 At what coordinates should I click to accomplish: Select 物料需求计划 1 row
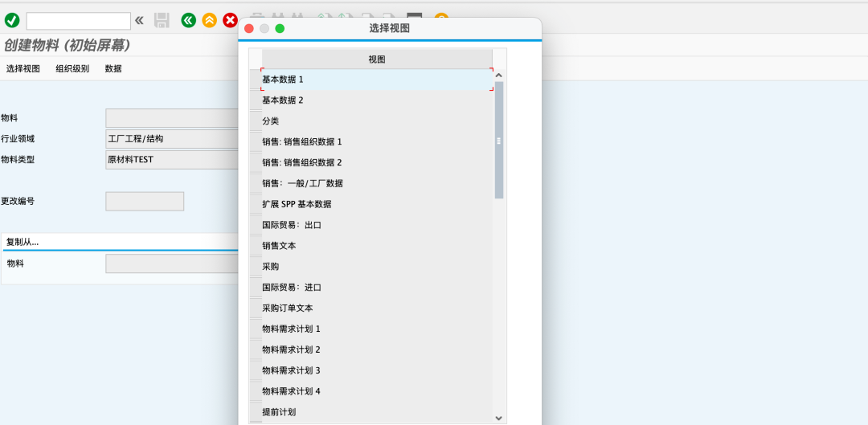point(377,329)
